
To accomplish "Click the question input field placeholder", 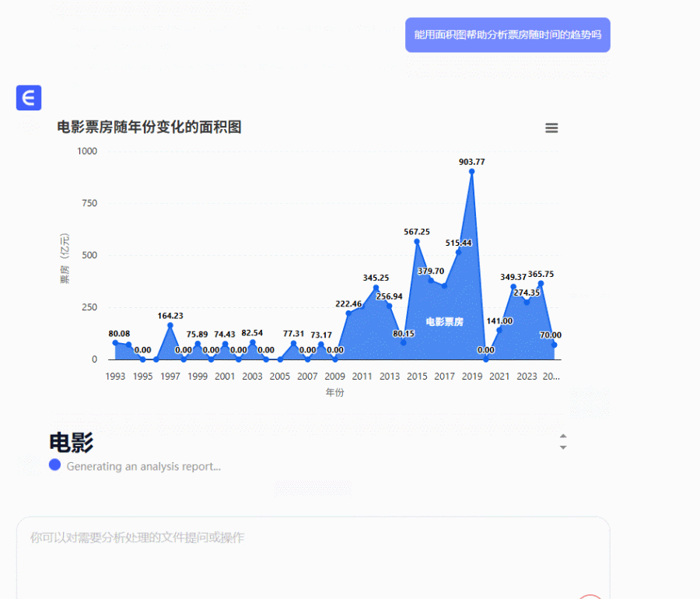I will tap(137, 538).
